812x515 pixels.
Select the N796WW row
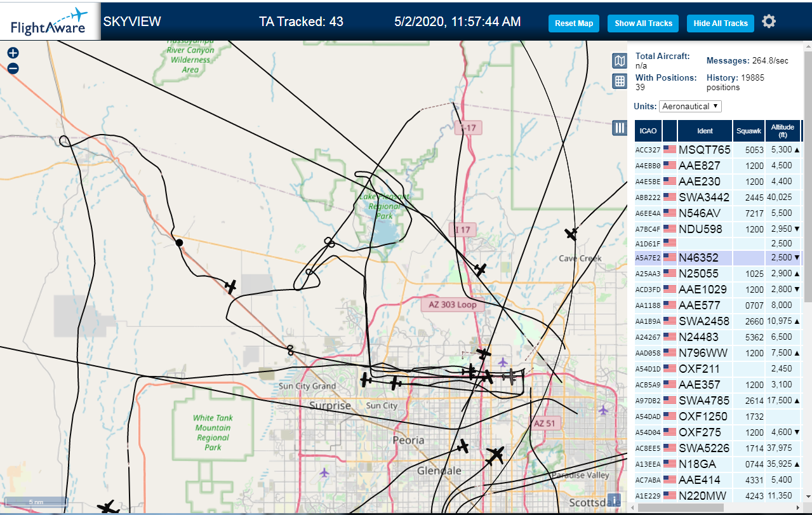click(x=718, y=353)
